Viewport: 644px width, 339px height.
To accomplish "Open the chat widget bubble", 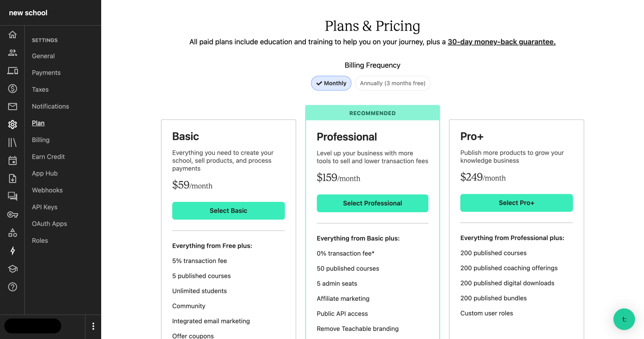I will [624, 319].
